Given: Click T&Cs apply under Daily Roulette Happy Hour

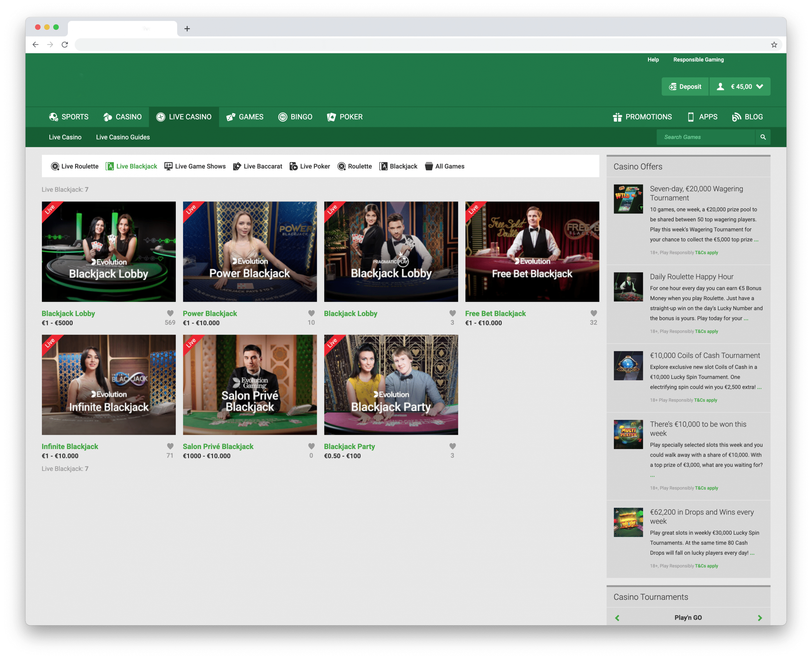Looking at the screenshot, I should (706, 331).
